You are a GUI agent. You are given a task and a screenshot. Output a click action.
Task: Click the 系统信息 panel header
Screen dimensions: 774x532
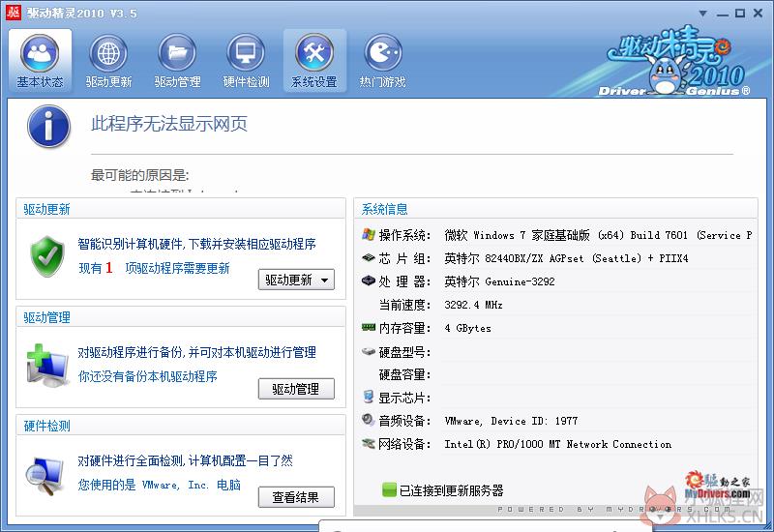click(384, 209)
